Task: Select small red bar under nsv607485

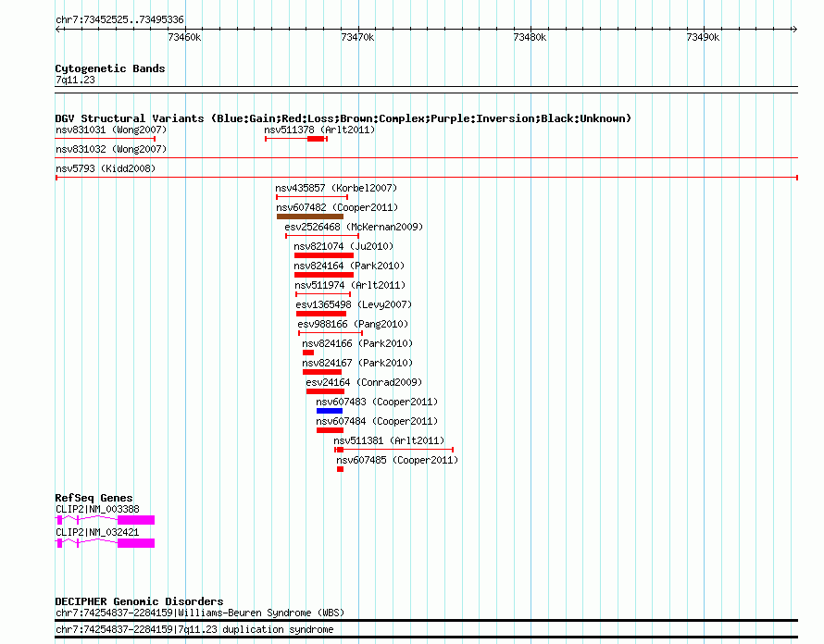Action: coord(341,469)
